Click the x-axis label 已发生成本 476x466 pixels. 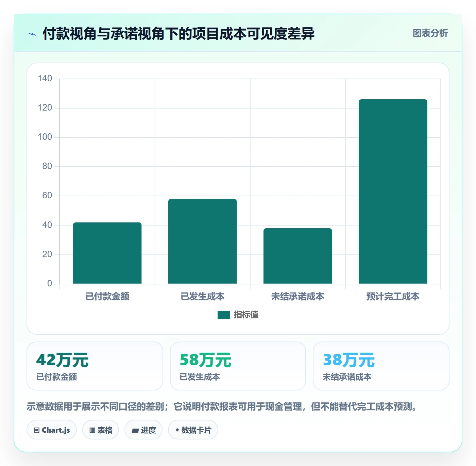point(202,297)
